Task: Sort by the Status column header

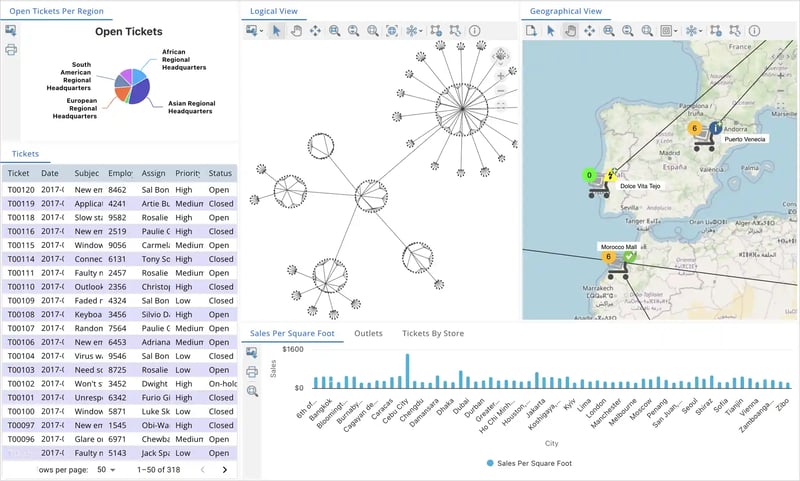Action: pos(220,173)
